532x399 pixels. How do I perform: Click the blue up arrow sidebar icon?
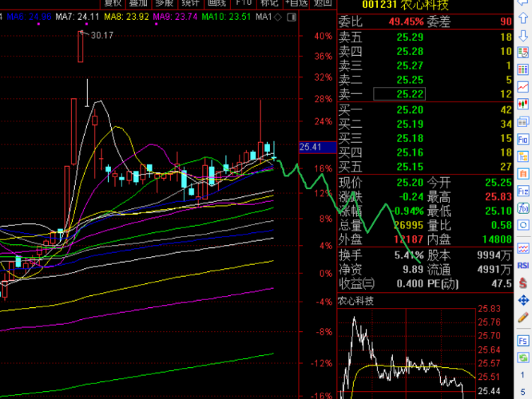coord(523,18)
